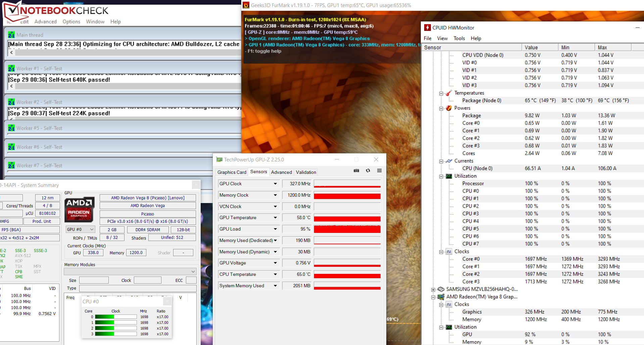Click the Worker #1 Self-Test window icon
The image size is (644, 345).
click(11, 68)
